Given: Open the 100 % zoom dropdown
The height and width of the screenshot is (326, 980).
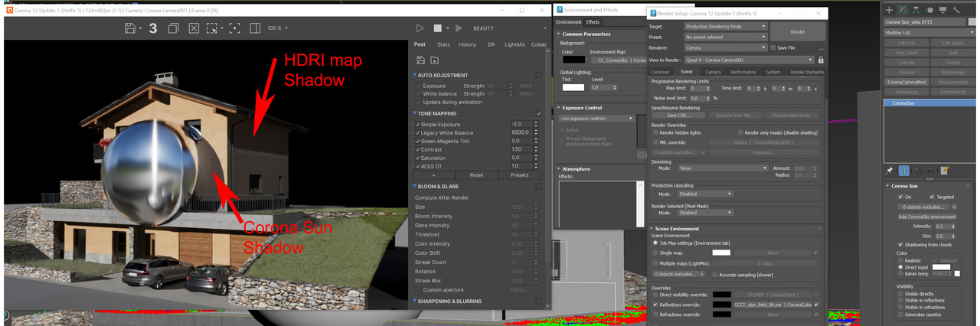Looking at the screenshot, I should [277, 28].
